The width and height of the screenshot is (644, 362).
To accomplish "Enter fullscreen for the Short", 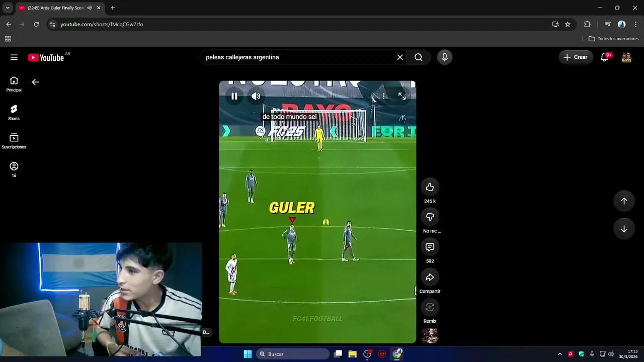I will pos(402,96).
